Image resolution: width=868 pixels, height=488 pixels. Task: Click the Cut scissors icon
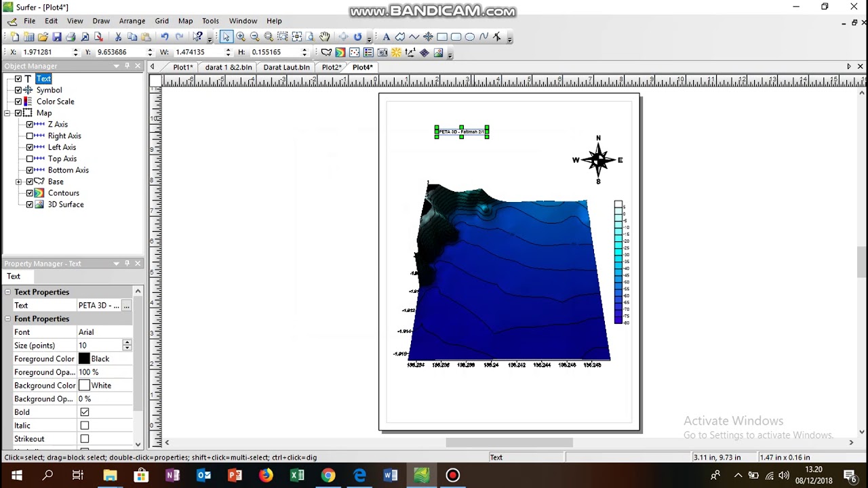point(118,37)
